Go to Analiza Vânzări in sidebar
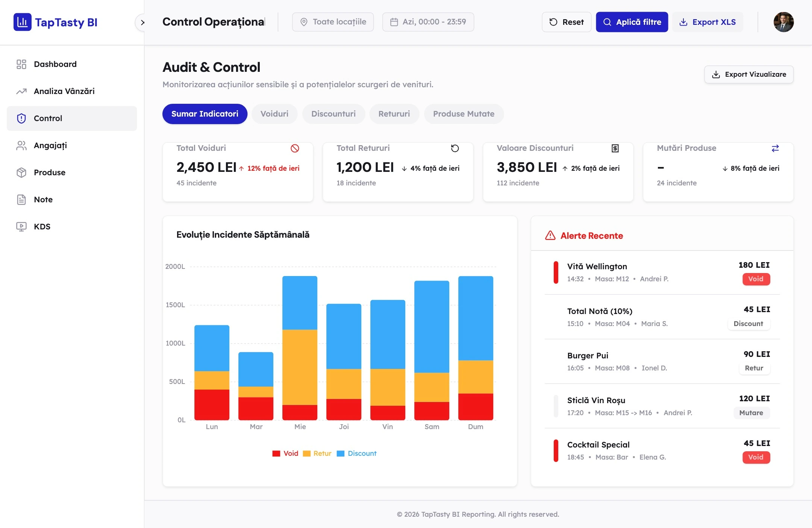812x528 pixels. [72, 91]
